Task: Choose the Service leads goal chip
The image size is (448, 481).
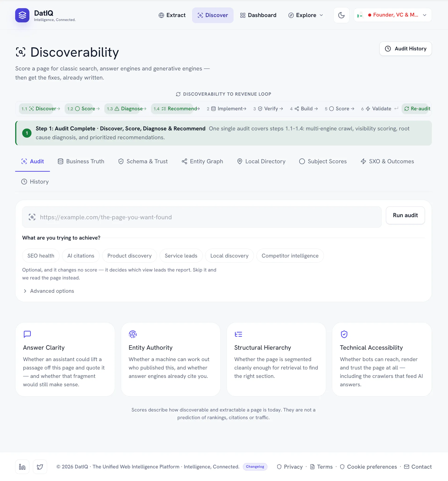Action: pyautogui.click(x=181, y=256)
